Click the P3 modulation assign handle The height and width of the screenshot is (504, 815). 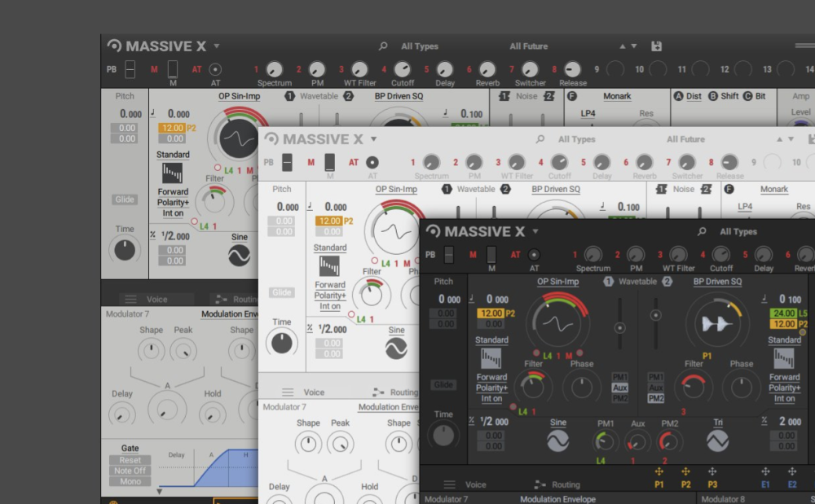click(x=712, y=471)
